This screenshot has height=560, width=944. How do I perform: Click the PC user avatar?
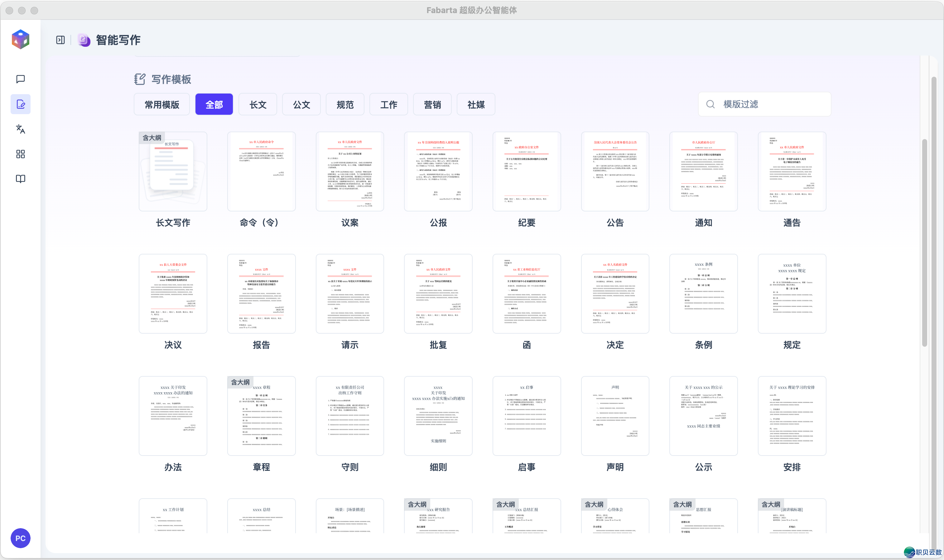tap(20, 538)
